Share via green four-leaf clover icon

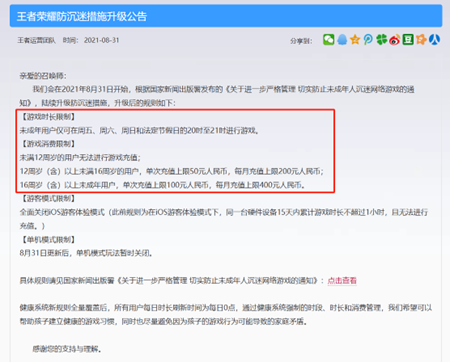[381, 40]
